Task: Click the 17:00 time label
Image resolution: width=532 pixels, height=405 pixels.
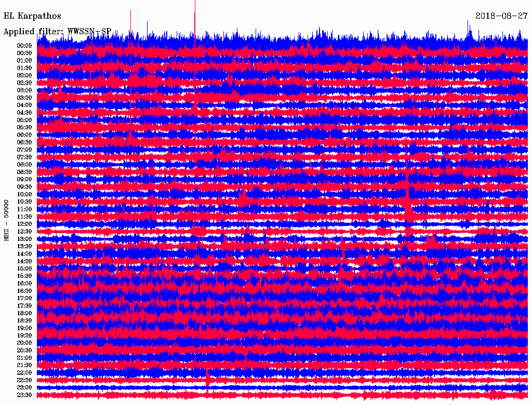Action: pyautogui.click(x=24, y=298)
